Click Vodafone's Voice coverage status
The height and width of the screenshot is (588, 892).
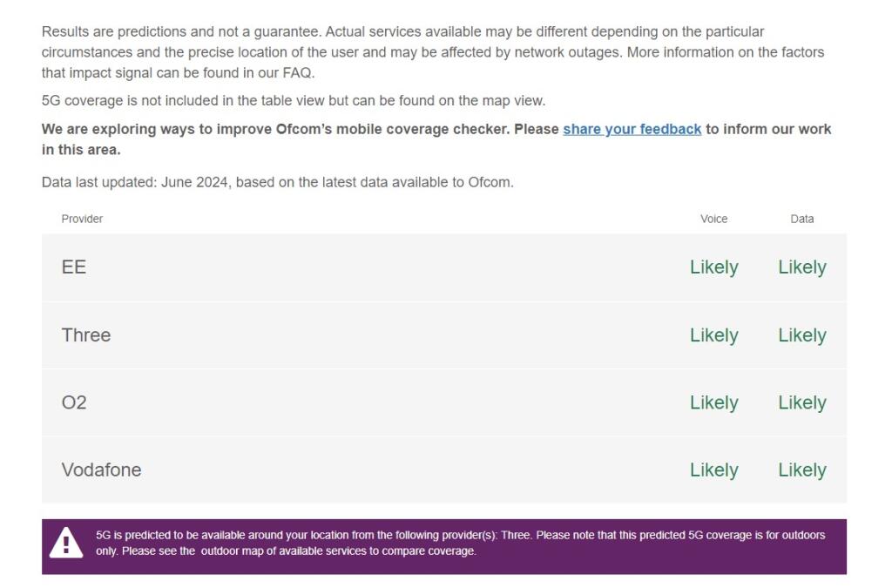tap(713, 470)
